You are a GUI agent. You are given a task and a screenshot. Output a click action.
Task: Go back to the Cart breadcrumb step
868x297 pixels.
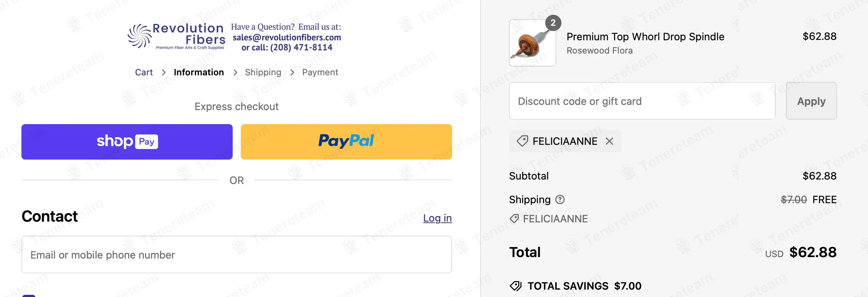coord(144,72)
